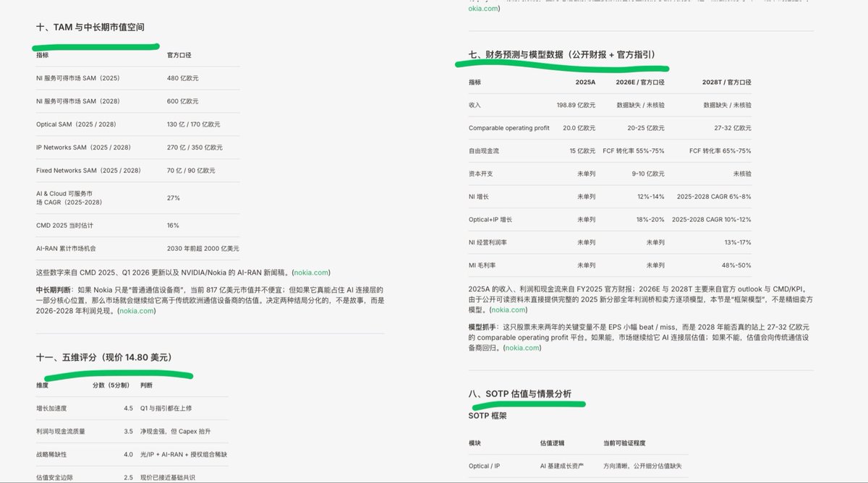This screenshot has width=868, height=483.
Task: Select the '270 亿 / 350 亿欧元' value
Action: [x=195, y=148]
